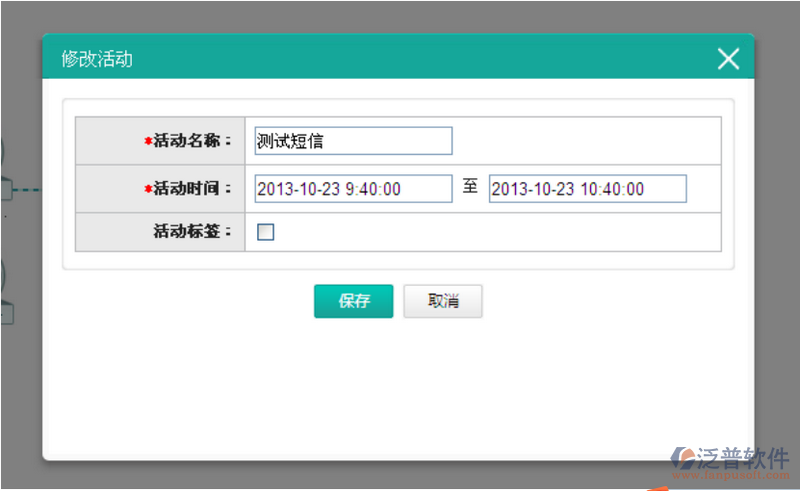This screenshot has height=491, width=800.
Task: Click the 至 separator between the time fields
Action: 470,188
